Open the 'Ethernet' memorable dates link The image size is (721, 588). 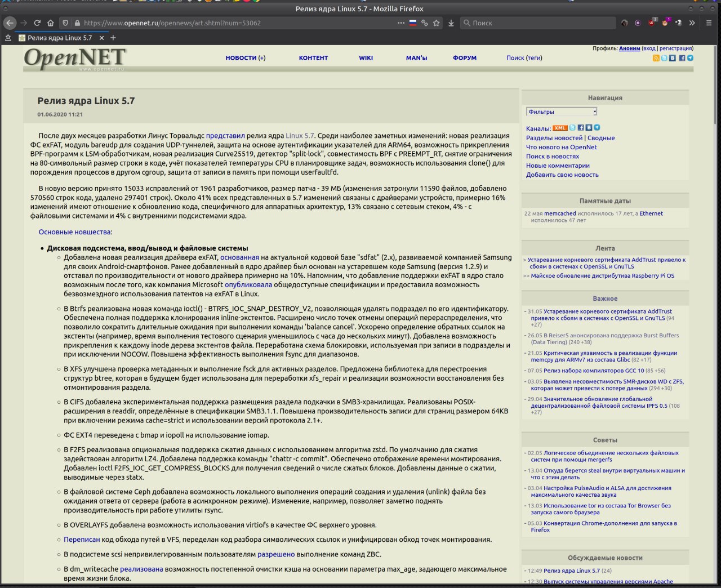coord(651,213)
